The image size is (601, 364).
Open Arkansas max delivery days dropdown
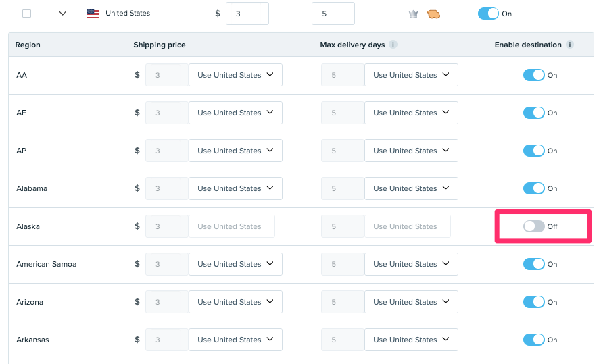tap(411, 340)
